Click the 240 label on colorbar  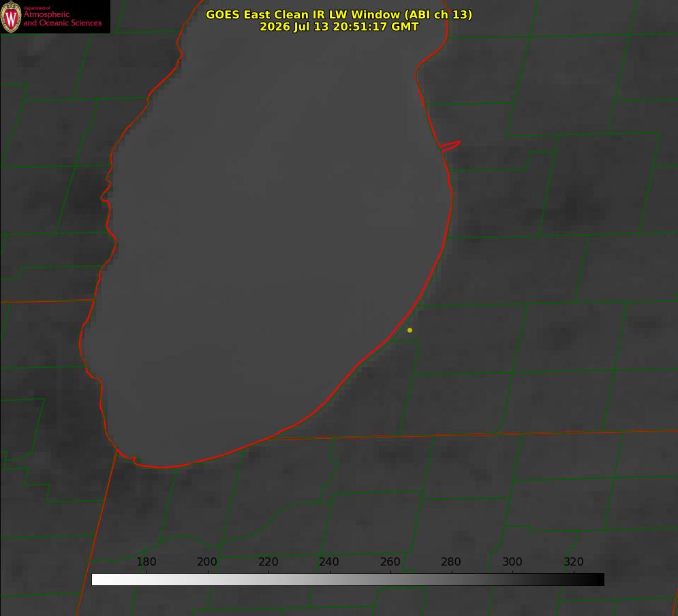(329, 561)
